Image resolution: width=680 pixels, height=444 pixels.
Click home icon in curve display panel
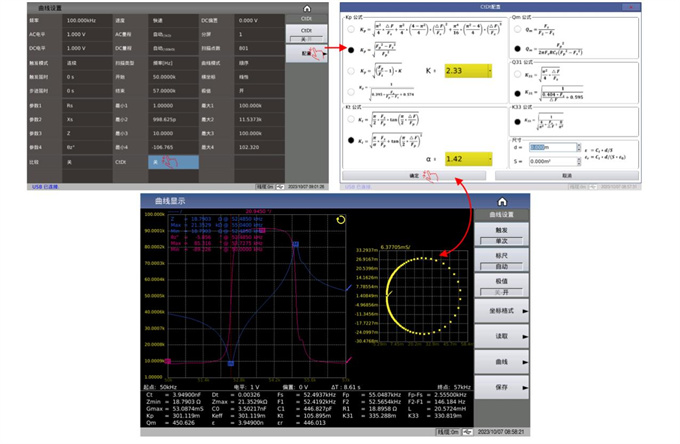click(502, 201)
